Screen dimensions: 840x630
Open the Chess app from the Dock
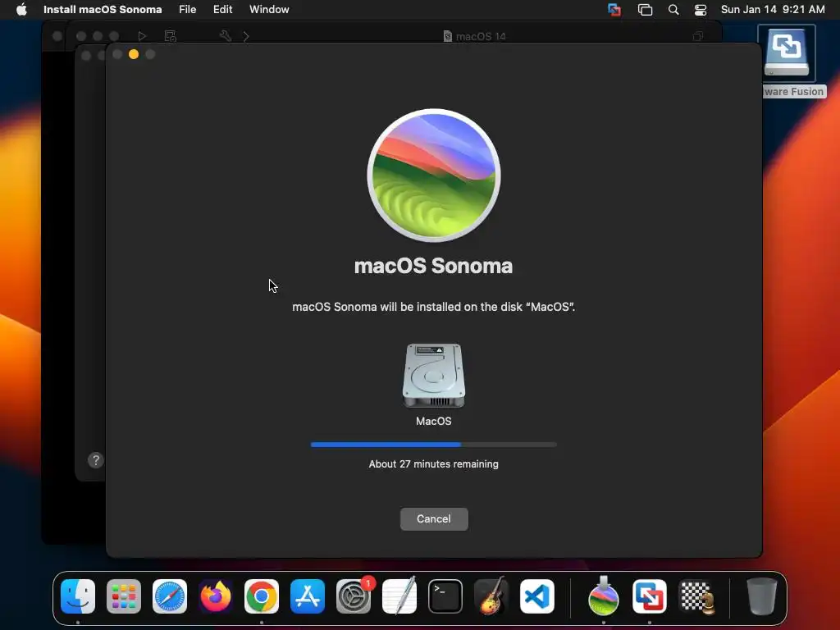(696, 596)
